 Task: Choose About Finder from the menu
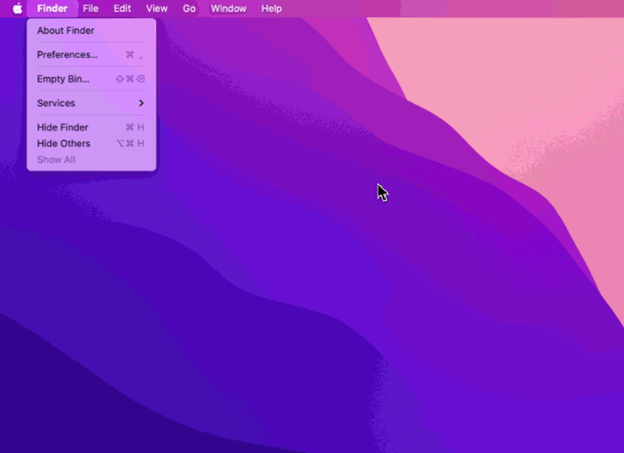(x=92, y=31)
